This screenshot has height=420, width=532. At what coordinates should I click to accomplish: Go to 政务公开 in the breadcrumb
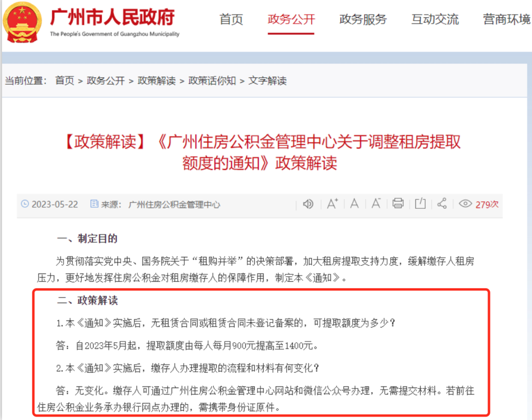pos(106,81)
